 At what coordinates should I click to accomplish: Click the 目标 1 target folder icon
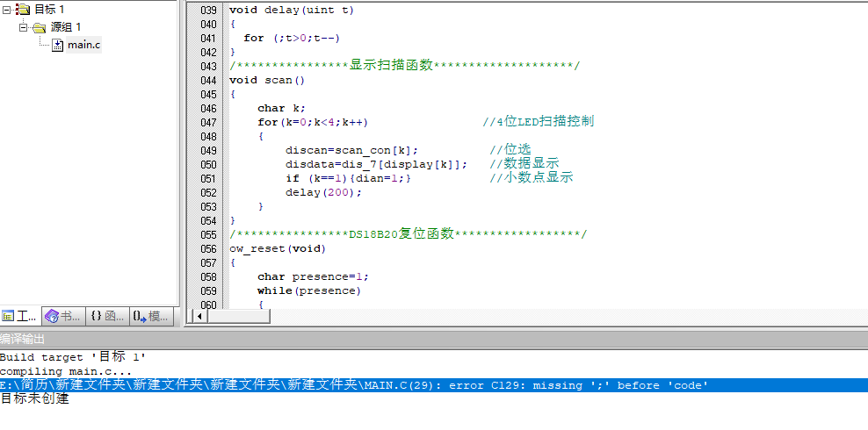point(23,10)
